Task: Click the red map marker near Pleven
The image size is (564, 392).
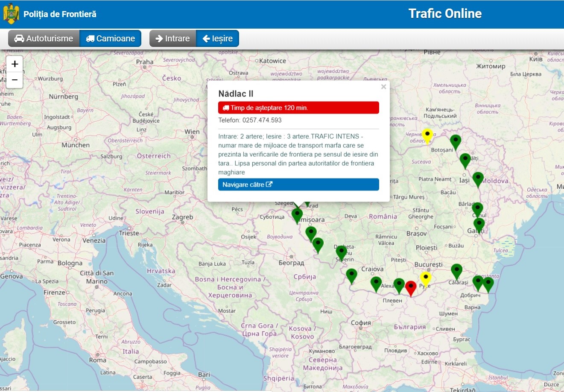Action: coord(411,287)
